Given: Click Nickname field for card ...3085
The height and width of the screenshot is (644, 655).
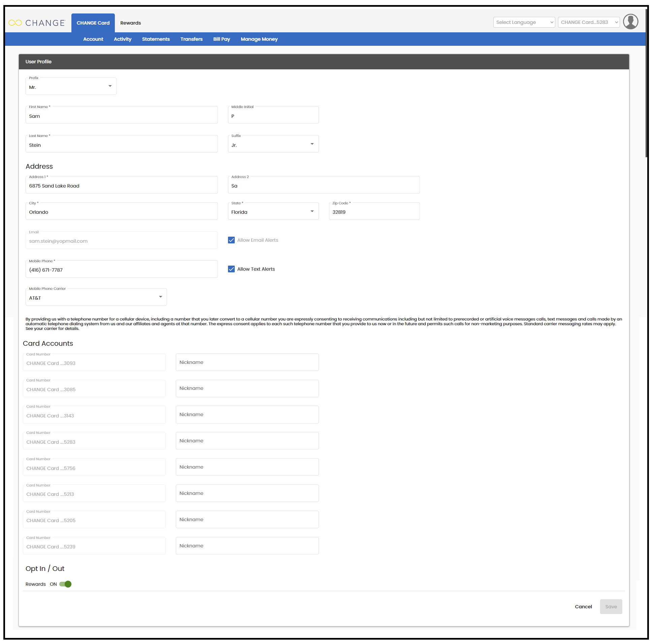Looking at the screenshot, I should pyautogui.click(x=247, y=388).
